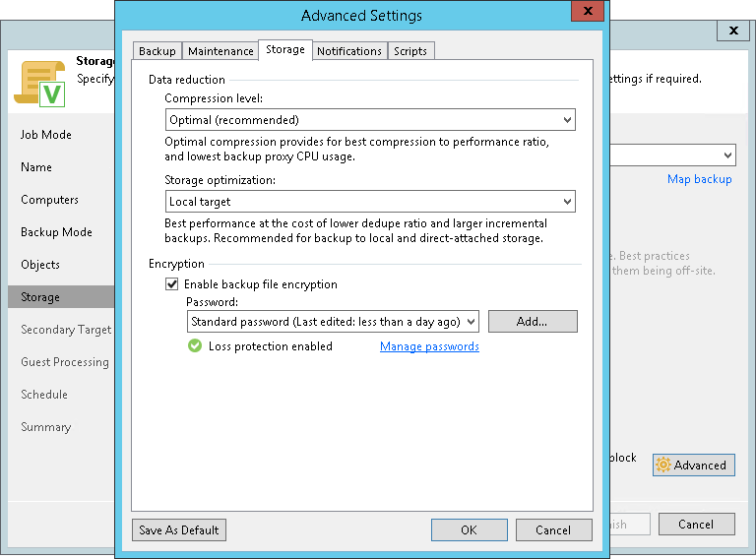Confirm with the OK button
The height and width of the screenshot is (559, 756).
470,530
